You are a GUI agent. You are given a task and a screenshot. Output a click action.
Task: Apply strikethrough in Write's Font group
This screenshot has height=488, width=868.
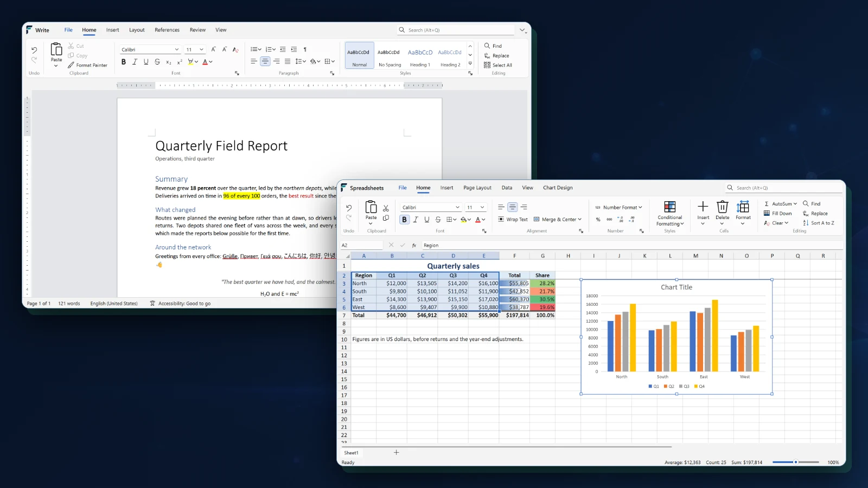click(x=157, y=62)
